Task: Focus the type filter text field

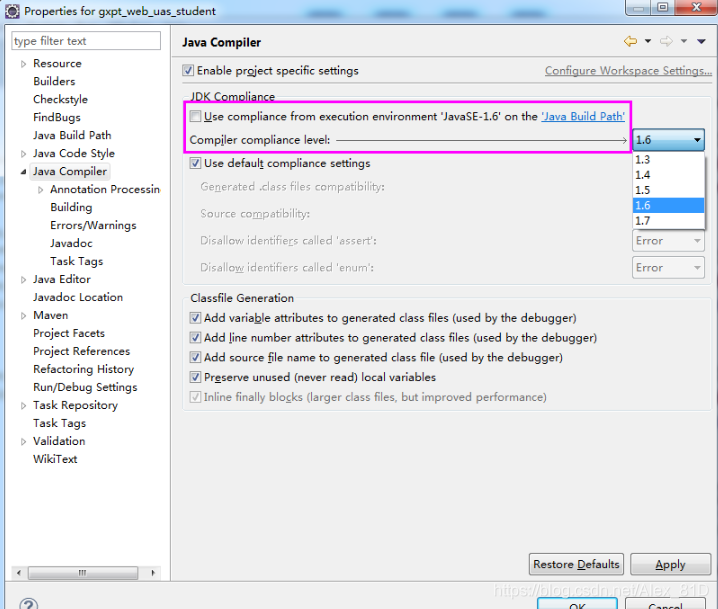Action: coord(86,41)
